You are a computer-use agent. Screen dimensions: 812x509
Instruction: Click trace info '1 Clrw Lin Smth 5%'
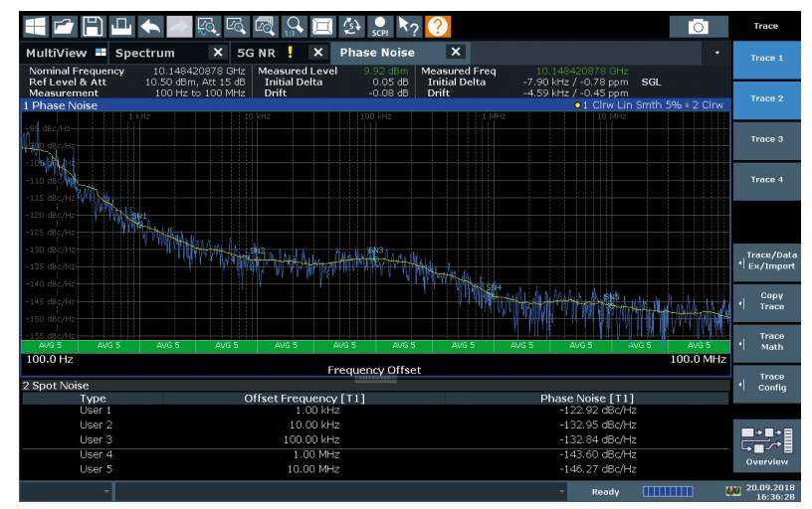point(628,105)
